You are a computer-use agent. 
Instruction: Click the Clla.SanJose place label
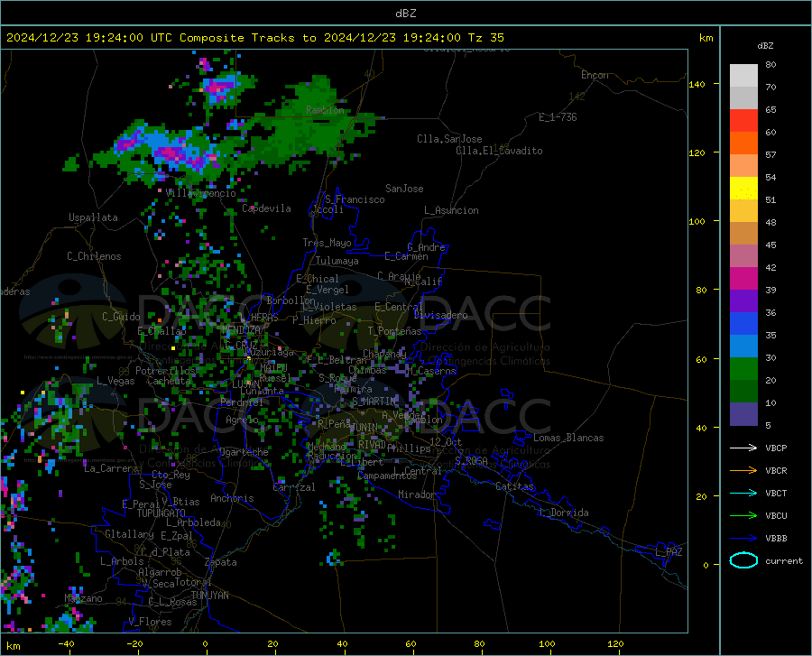(449, 139)
